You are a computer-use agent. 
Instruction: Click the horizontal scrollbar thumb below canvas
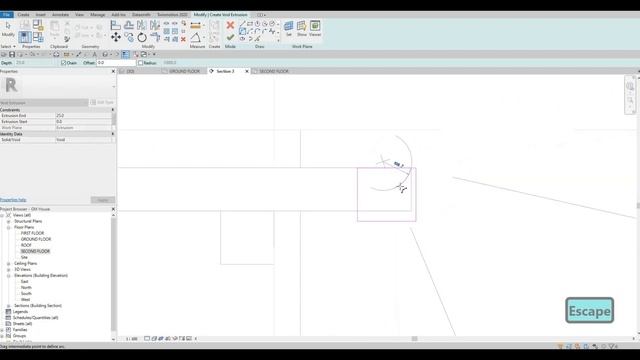pos(414,339)
